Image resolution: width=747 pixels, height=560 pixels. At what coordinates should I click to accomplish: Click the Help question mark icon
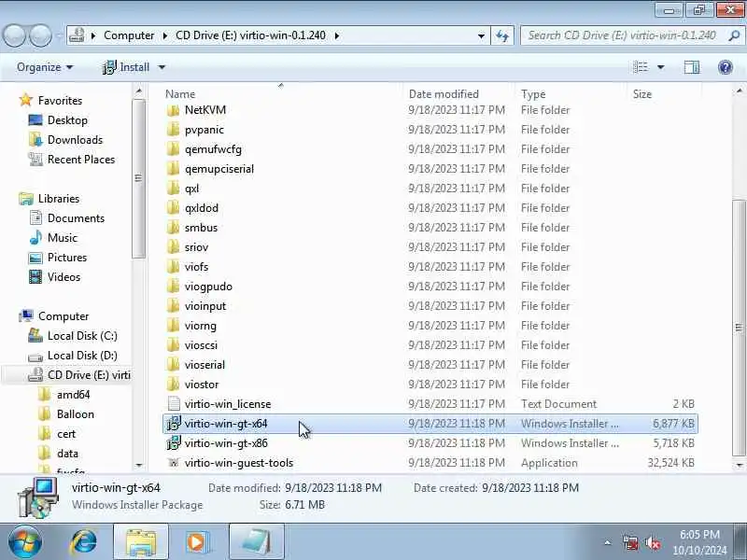(726, 67)
